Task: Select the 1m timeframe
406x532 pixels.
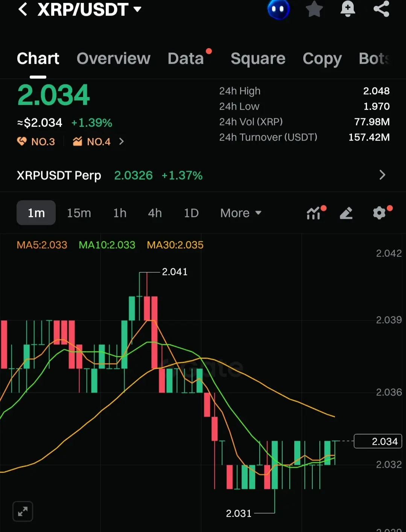Action: tap(36, 213)
